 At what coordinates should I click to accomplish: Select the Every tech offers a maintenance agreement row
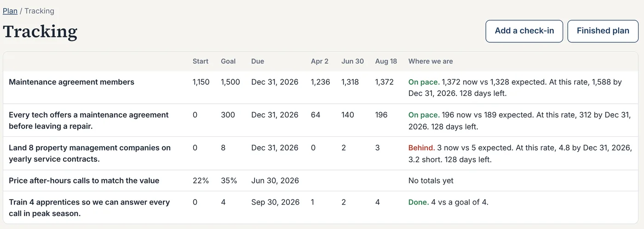321,120
